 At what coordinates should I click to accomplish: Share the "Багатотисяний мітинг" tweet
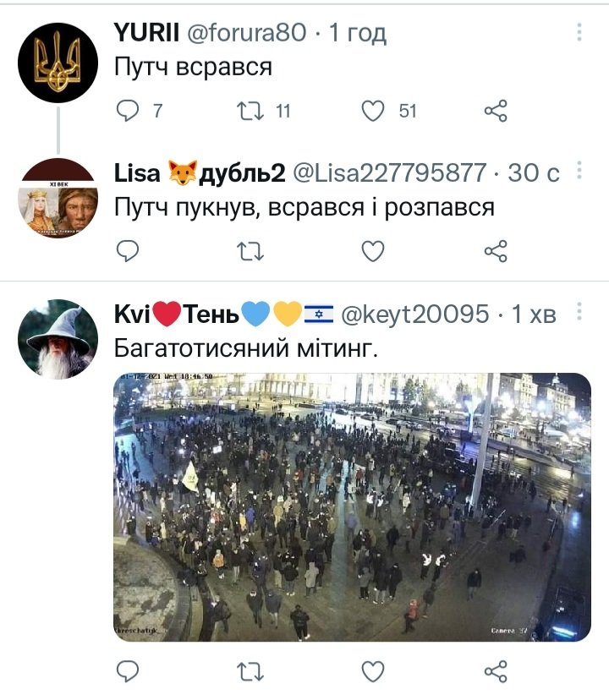pyautogui.click(x=496, y=671)
